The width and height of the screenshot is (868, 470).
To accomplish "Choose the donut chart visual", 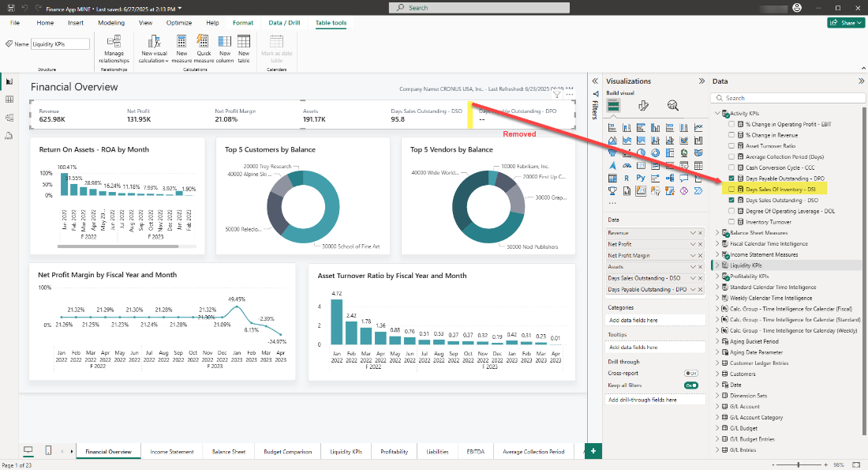I will click(656, 152).
